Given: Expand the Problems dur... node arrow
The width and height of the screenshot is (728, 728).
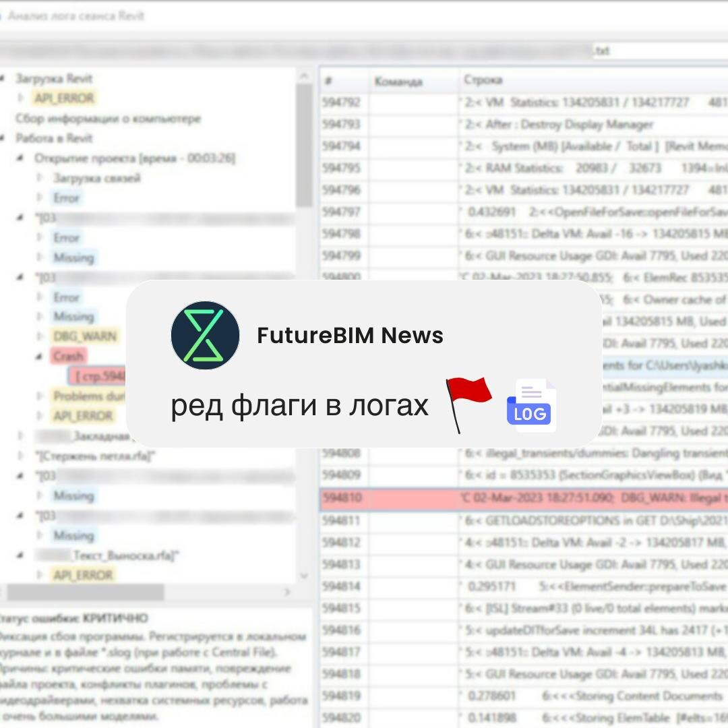Looking at the screenshot, I should click(40, 396).
